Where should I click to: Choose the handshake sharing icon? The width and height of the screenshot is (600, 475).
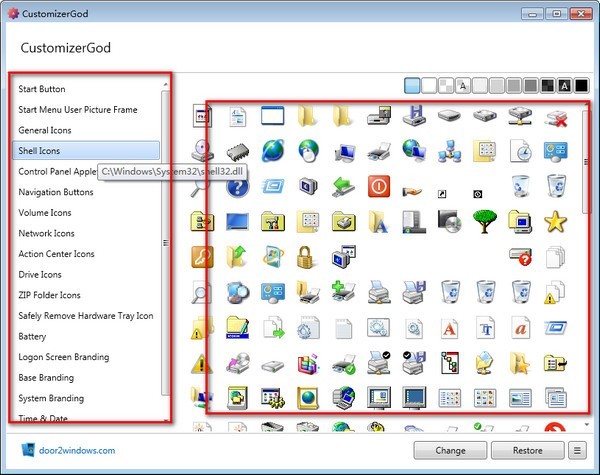(x=413, y=187)
